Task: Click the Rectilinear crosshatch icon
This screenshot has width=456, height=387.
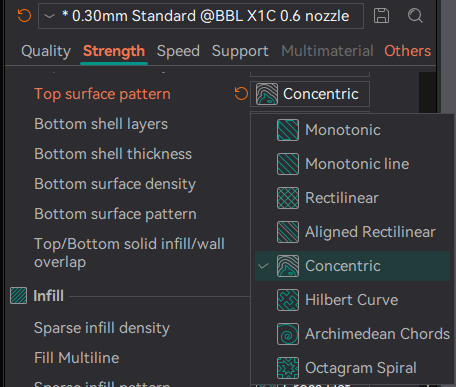Action: click(x=288, y=198)
